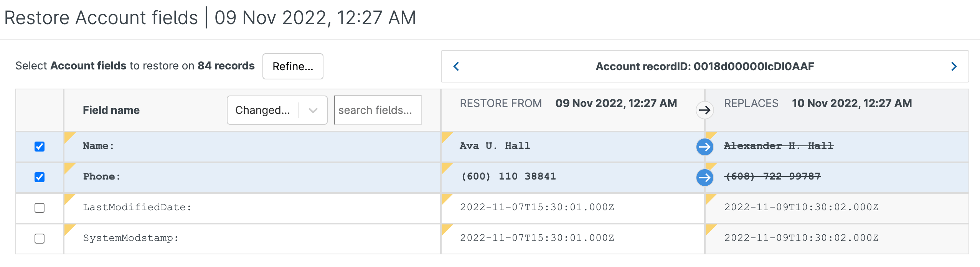Uncheck the Phone field checkbox

point(40,177)
